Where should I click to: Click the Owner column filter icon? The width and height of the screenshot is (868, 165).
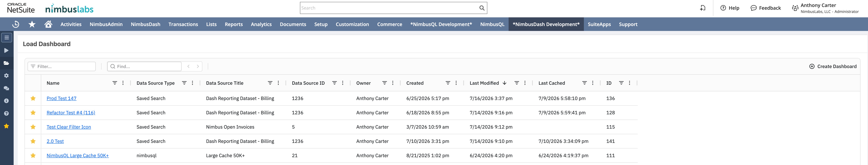(x=384, y=83)
